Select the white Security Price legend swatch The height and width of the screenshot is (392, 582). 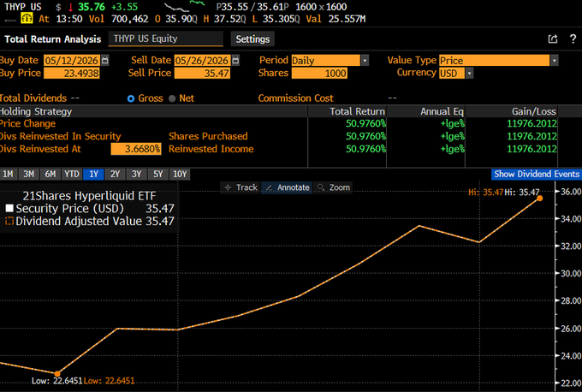[9, 208]
